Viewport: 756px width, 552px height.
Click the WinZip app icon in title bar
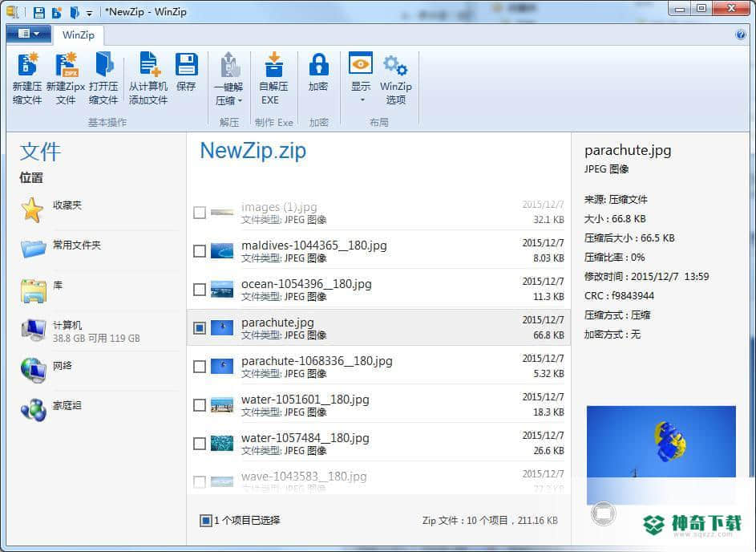(x=13, y=12)
